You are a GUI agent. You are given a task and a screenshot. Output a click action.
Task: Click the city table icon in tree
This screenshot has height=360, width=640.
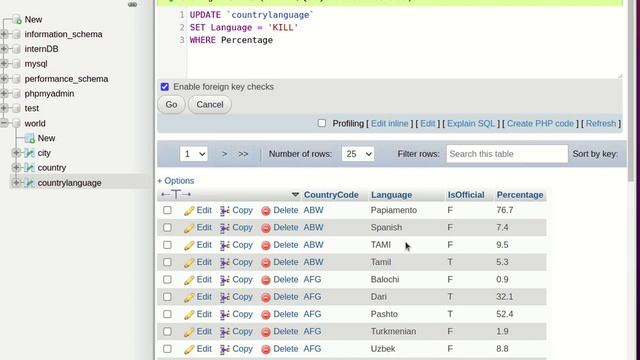click(29, 153)
